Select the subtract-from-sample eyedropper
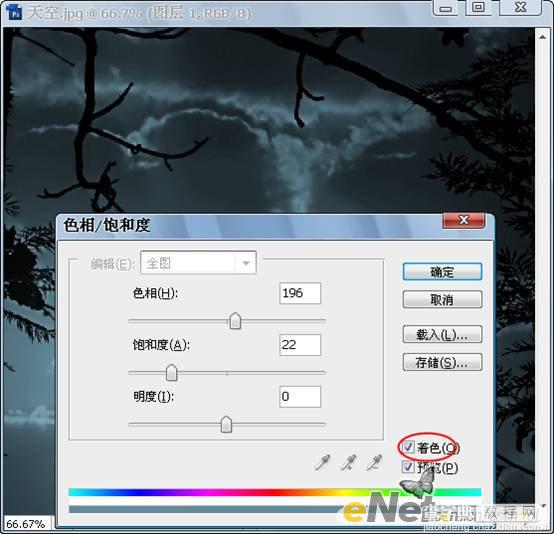The image size is (554, 534). tap(375, 462)
